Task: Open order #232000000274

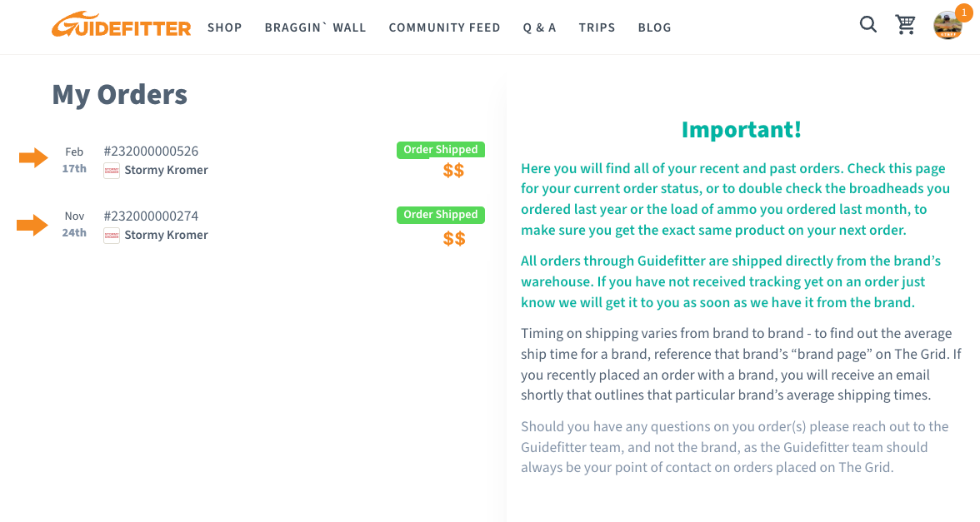Action: click(x=151, y=216)
